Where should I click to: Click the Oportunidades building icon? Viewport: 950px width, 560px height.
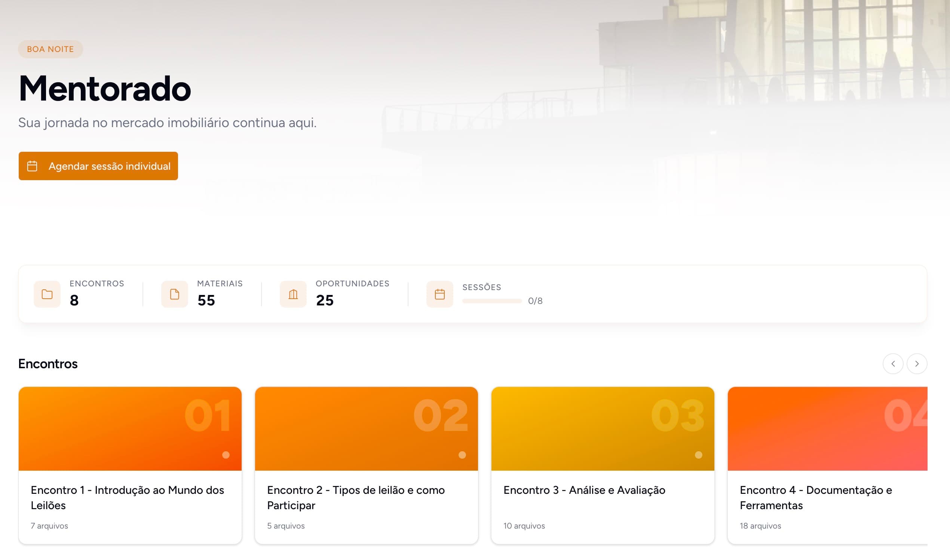293,294
